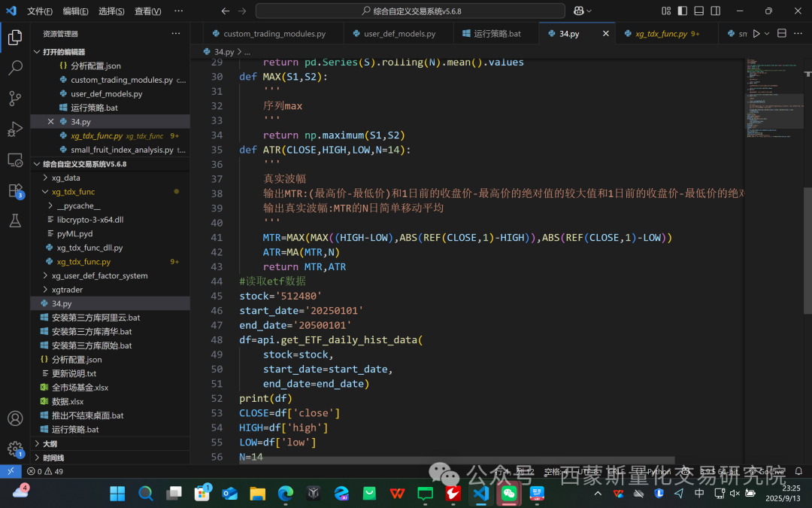
Task: Switch to custom_trading_modules.py tab
Action: coord(274,34)
